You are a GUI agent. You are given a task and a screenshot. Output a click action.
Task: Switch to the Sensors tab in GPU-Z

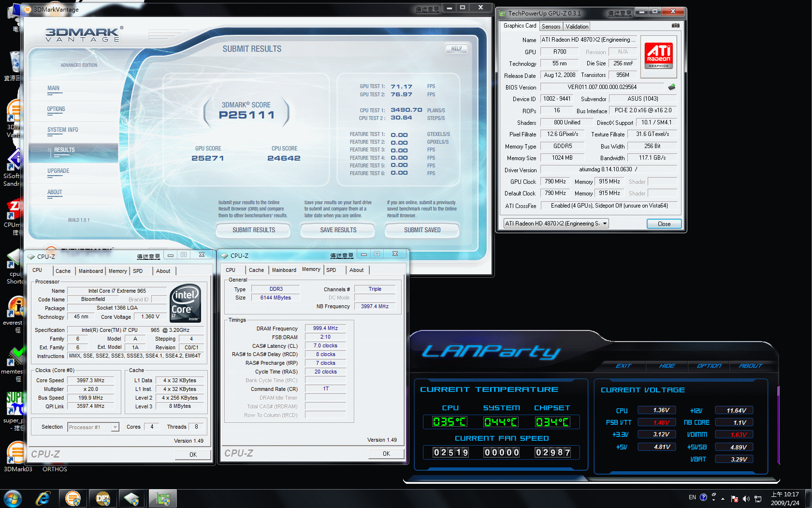coord(551,27)
